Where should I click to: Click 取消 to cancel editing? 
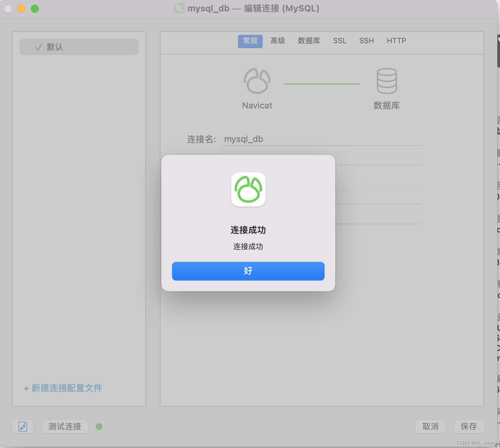(430, 427)
